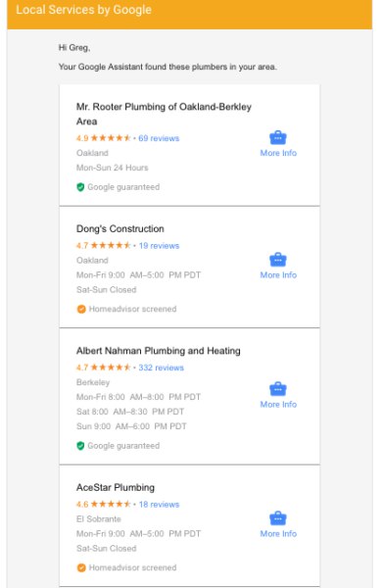The height and width of the screenshot is (588, 382).
Task: Open the 69 reviews link
Action: (x=159, y=138)
